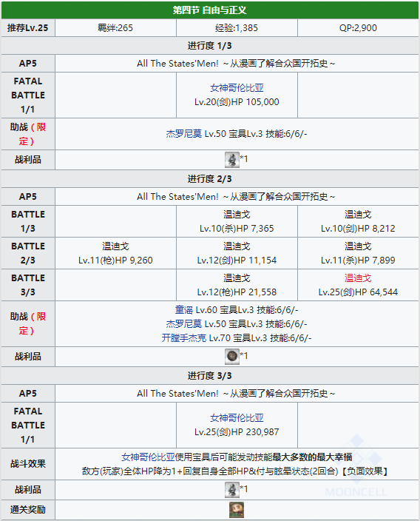Select Lv.11(枪)HP 9,260 enemy text
This screenshot has height=521, width=420.
click(115, 260)
